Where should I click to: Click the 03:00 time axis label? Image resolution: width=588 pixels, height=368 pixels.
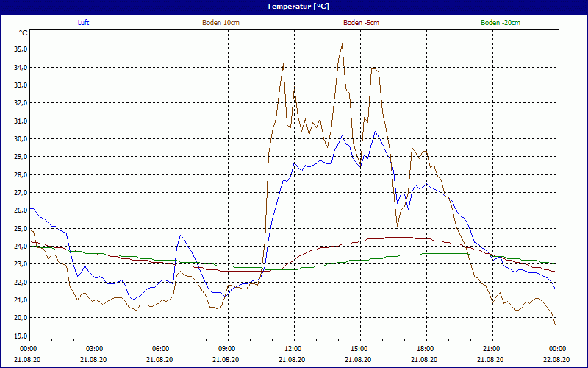click(x=94, y=349)
